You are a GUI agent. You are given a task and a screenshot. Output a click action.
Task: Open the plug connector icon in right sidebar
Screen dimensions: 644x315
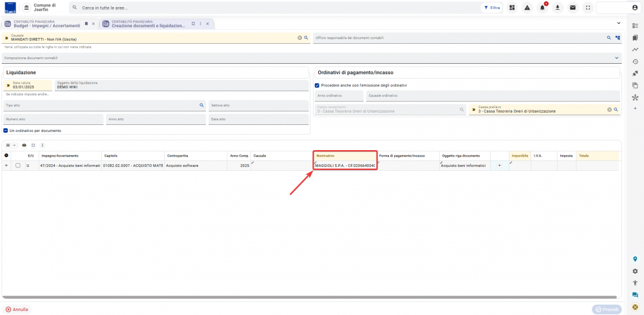click(635, 73)
